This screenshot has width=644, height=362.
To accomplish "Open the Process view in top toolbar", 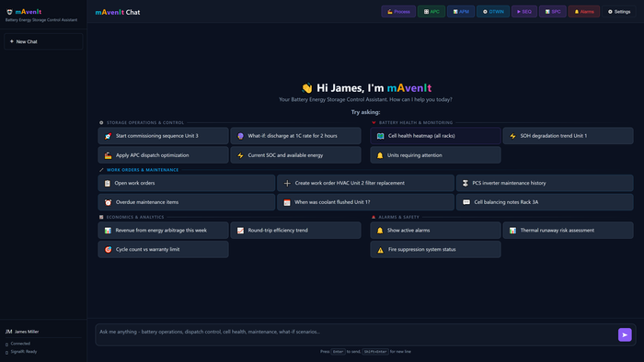I will [398, 11].
